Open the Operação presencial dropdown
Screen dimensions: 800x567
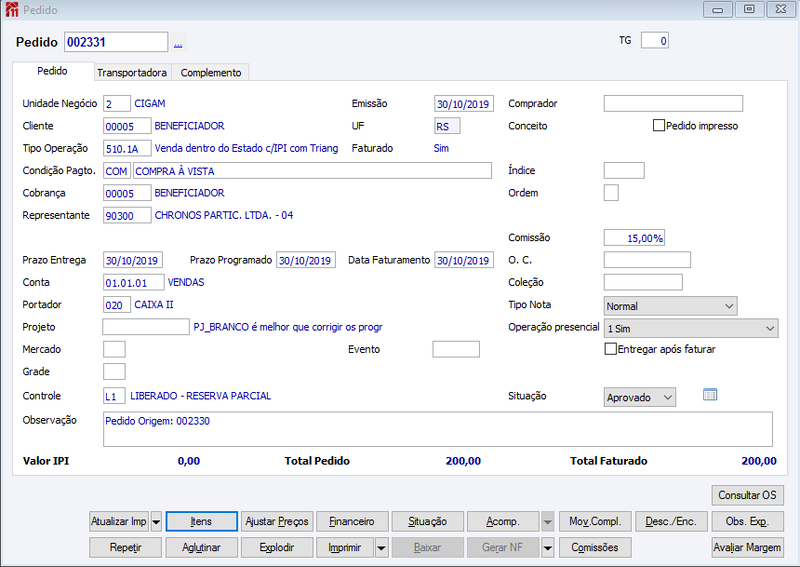[691, 329]
